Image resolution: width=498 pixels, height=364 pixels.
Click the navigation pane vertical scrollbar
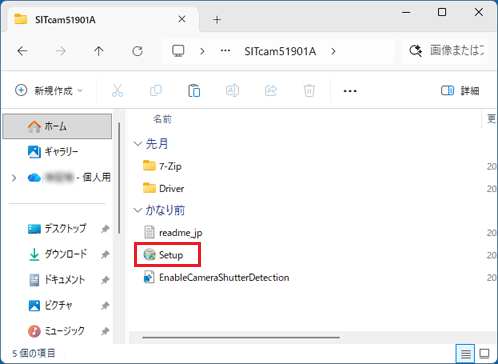(x=119, y=178)
